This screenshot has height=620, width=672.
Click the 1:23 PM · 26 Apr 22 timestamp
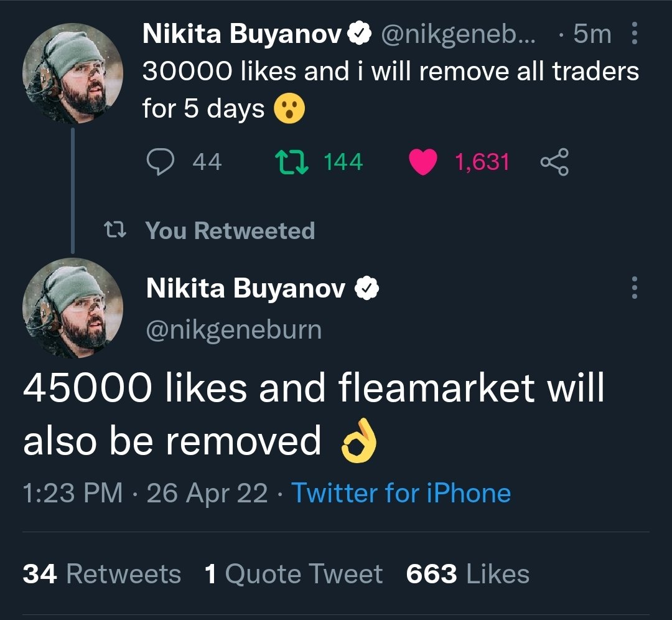[x=145, y=492]
